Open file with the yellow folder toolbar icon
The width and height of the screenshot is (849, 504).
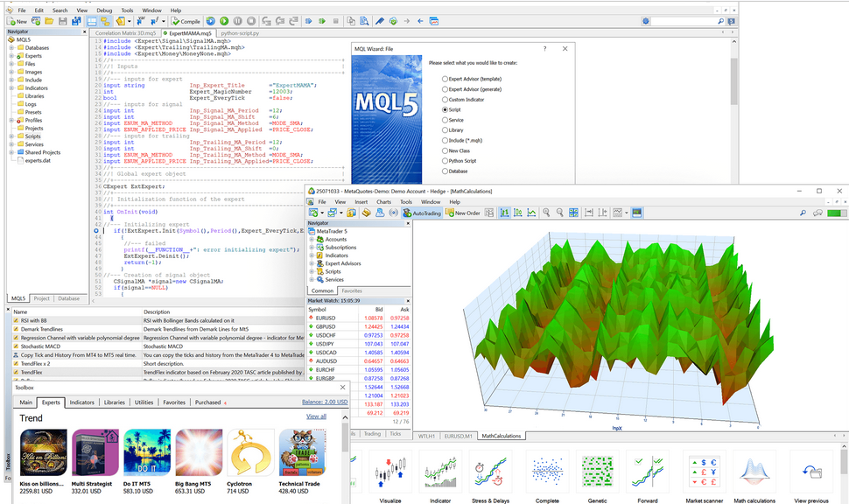tap(49, 22)
